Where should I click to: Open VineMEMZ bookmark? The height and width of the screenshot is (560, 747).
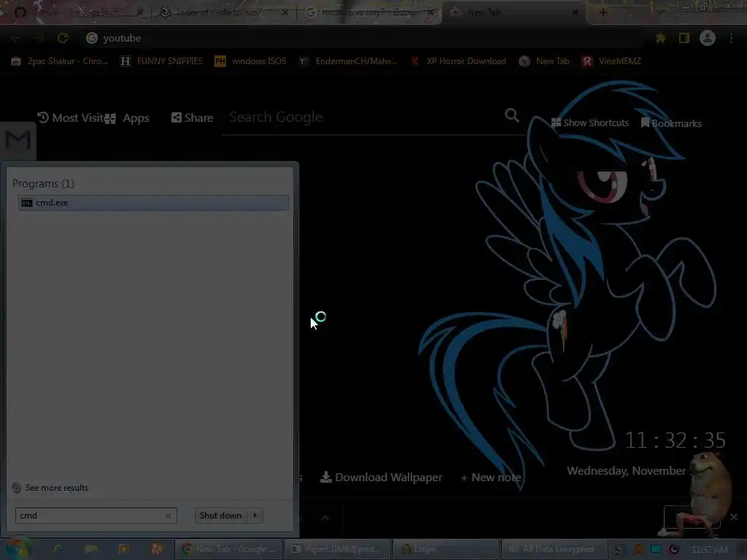612,61
